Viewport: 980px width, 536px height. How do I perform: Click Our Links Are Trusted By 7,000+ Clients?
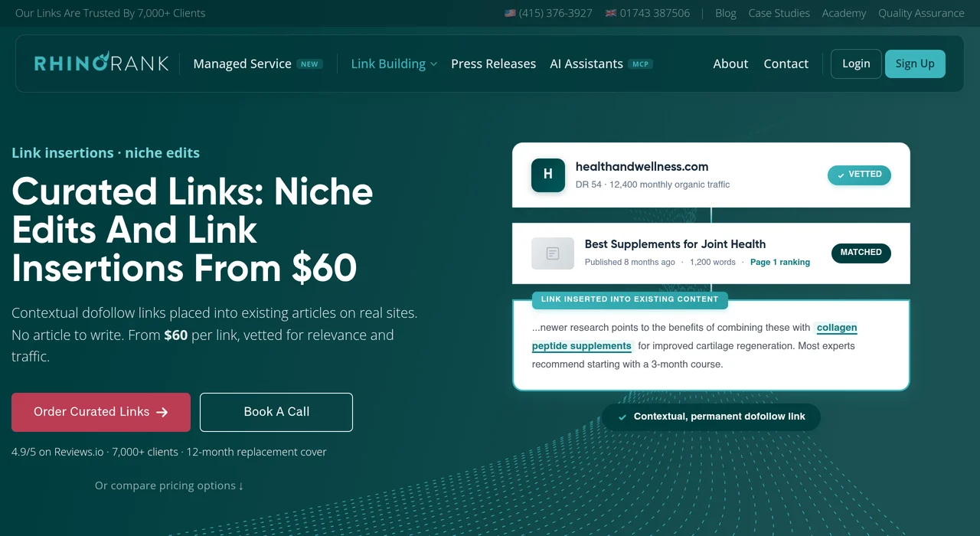(x=110, y=13)
